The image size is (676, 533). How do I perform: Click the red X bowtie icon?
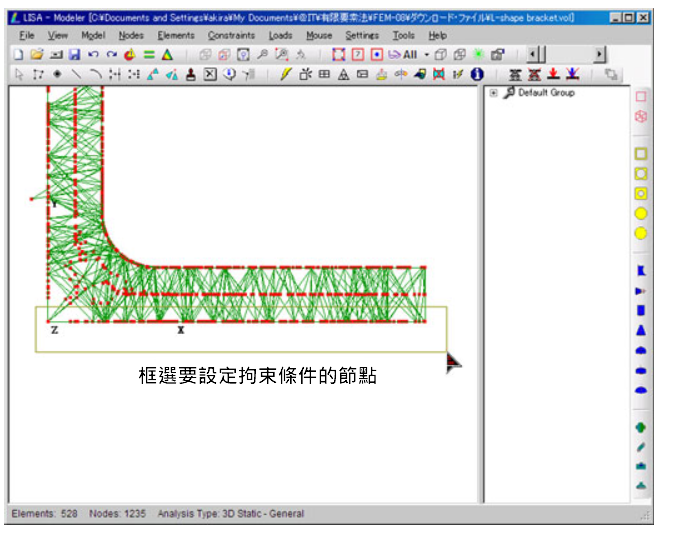[x=439, y=75]
